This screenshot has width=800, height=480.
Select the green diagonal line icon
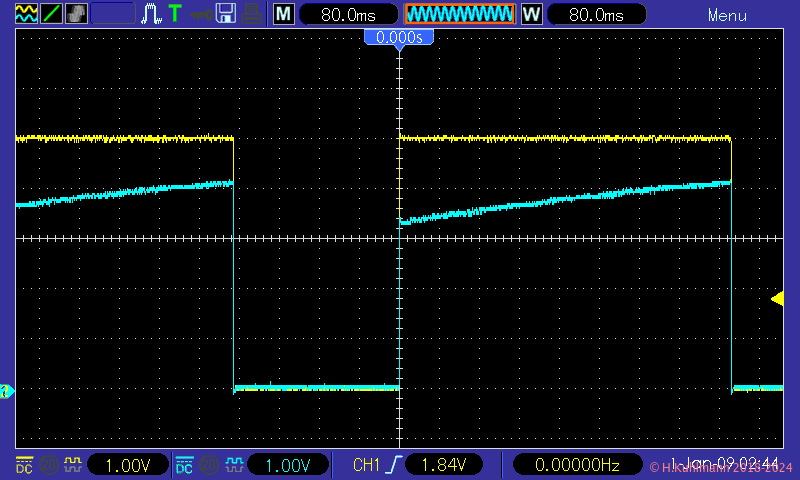[x=51, y=14]
